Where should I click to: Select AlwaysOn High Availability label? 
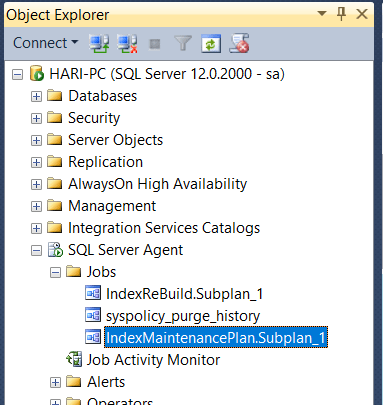(x=157, y=184)
